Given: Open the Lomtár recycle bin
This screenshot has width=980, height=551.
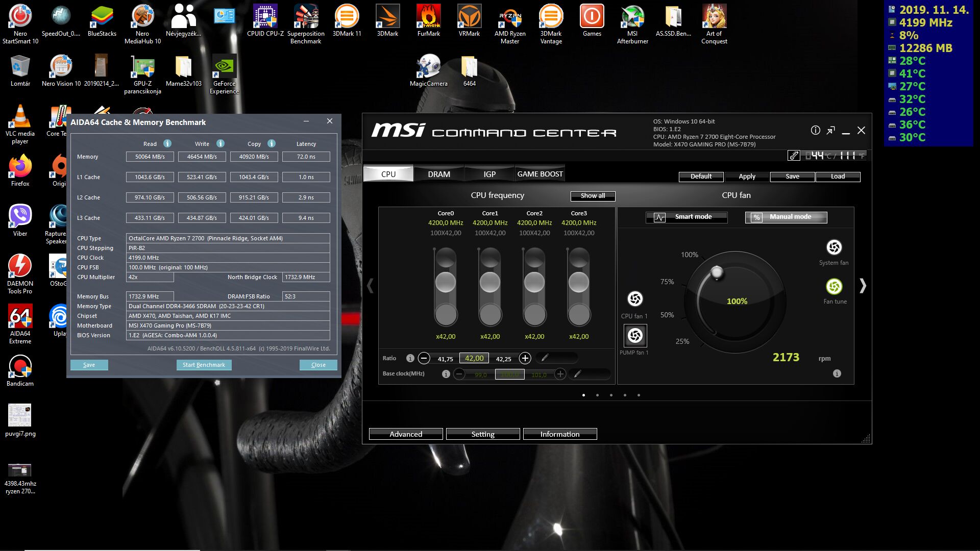Looking at the screenshot, I should click(x=20, y=70).
